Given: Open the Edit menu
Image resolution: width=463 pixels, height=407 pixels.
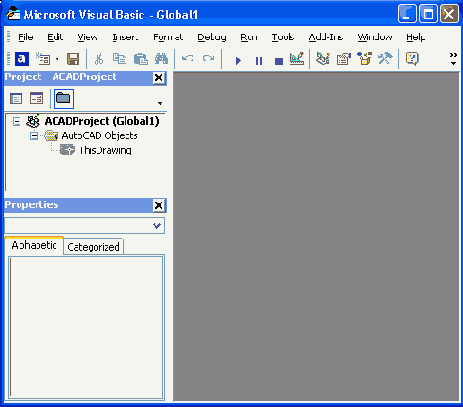Looking at the screenshot, I should 55,37.
